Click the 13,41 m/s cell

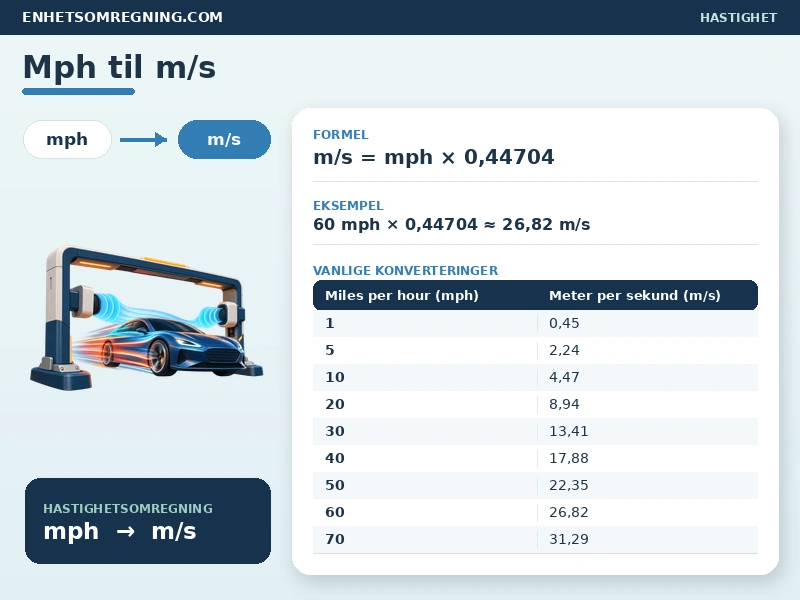[648, 432]
